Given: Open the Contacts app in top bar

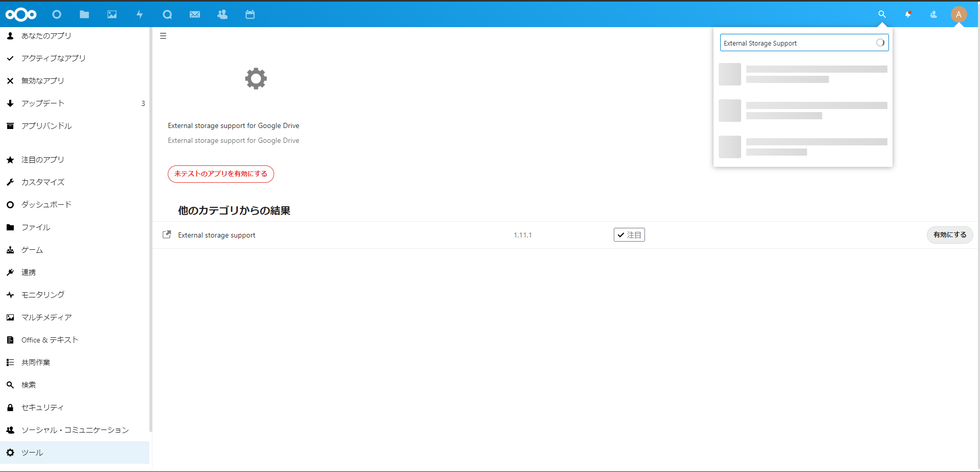Looking at the screenshot, I should click(222, 14).
